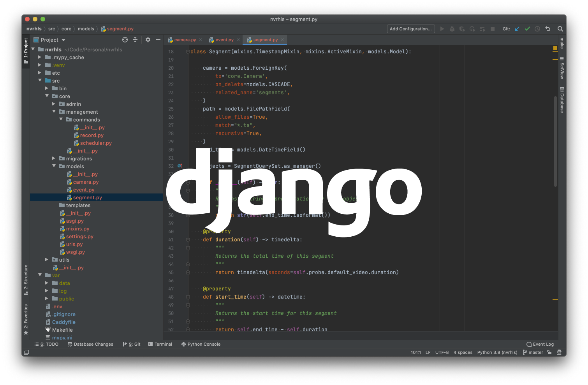
Task: Click the Run button in the toolbar
Action: pyautogui.click(x=442, y=29)
